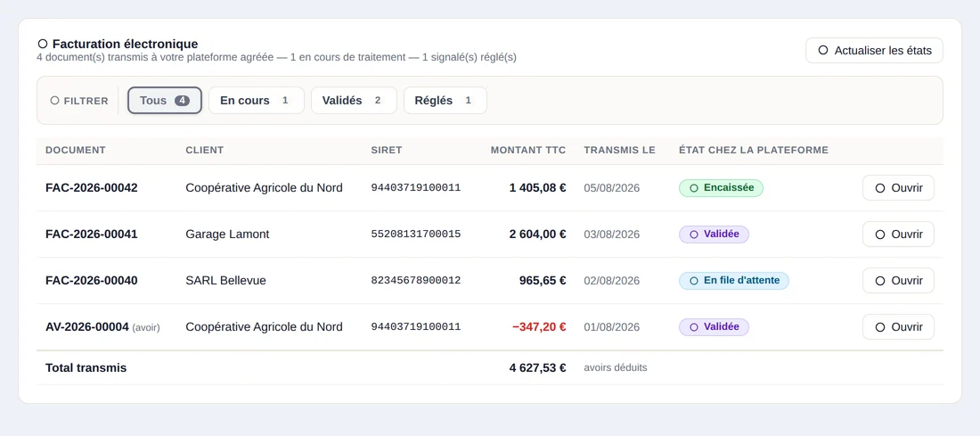Click the En file d'attente status badge
Image resolution: width=980 pixels, height=436 pixels.
734,280
